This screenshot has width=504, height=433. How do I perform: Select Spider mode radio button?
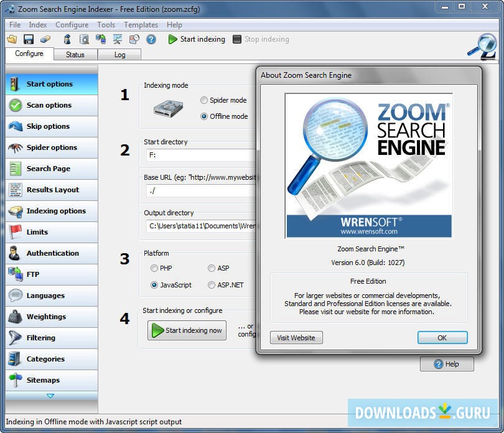click(x=205, y=100)
